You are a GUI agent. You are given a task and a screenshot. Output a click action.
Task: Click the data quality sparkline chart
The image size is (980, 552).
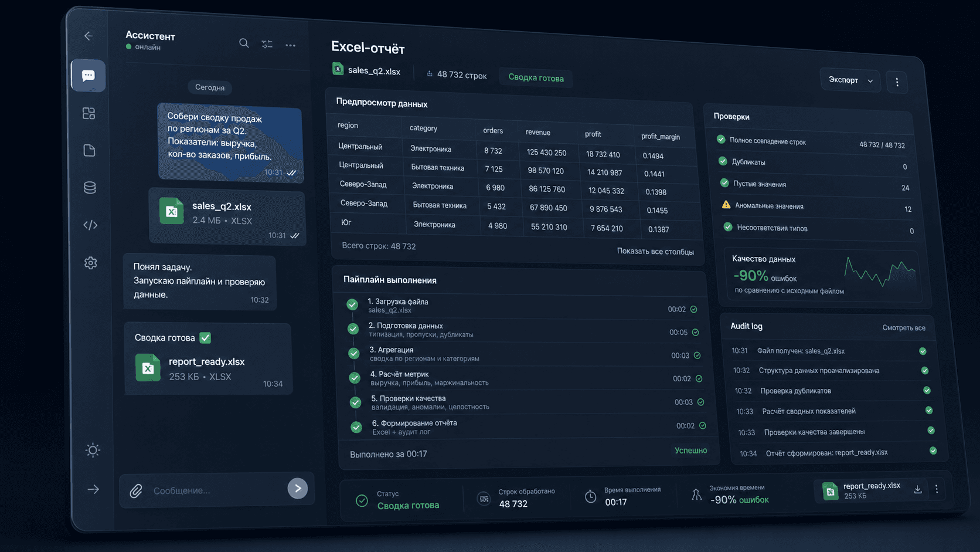click(880, 271)
